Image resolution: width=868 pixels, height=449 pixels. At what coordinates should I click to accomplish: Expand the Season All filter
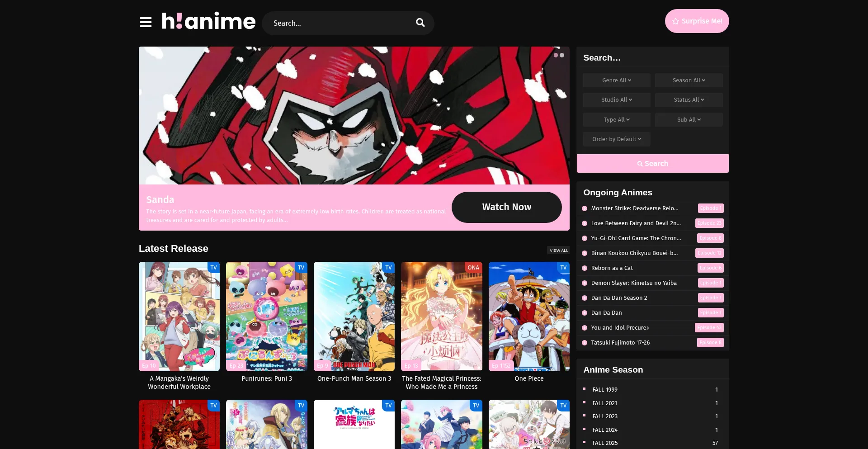689,80
